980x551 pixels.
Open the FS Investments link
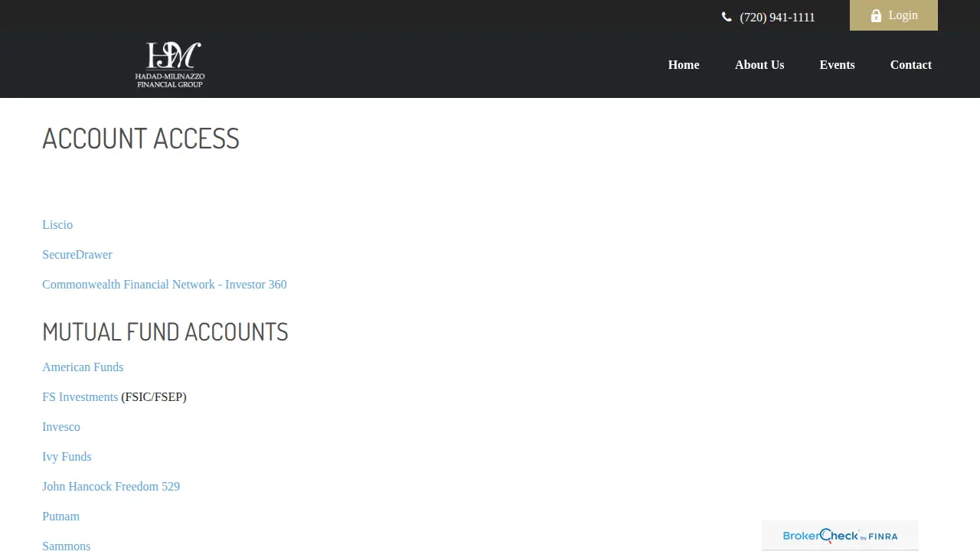(x=80, y=396)
